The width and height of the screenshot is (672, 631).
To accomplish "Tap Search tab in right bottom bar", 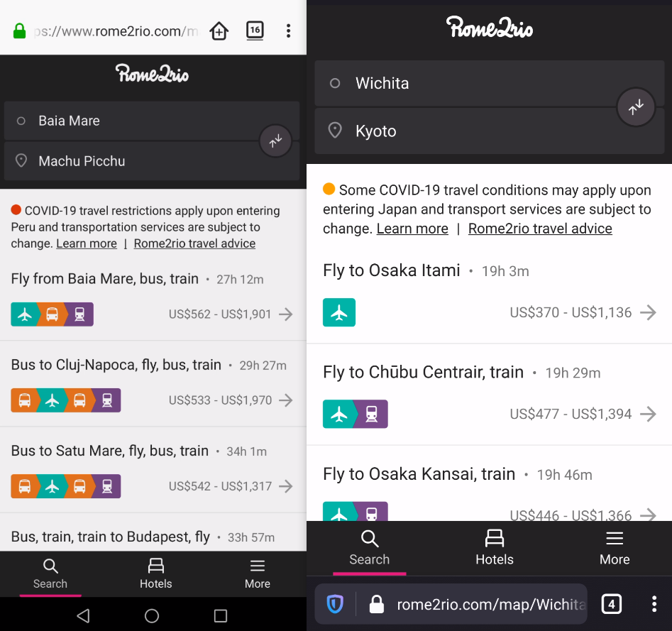I will point(370,548).
